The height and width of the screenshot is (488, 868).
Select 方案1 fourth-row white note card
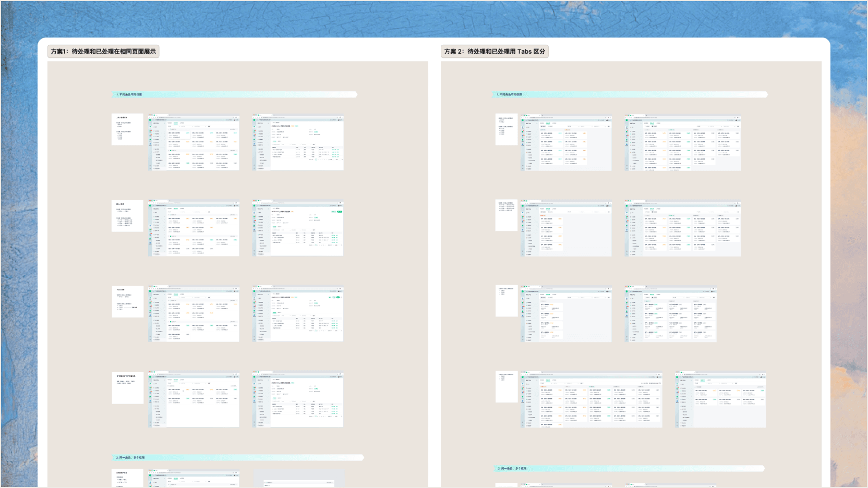click(127, 387)
